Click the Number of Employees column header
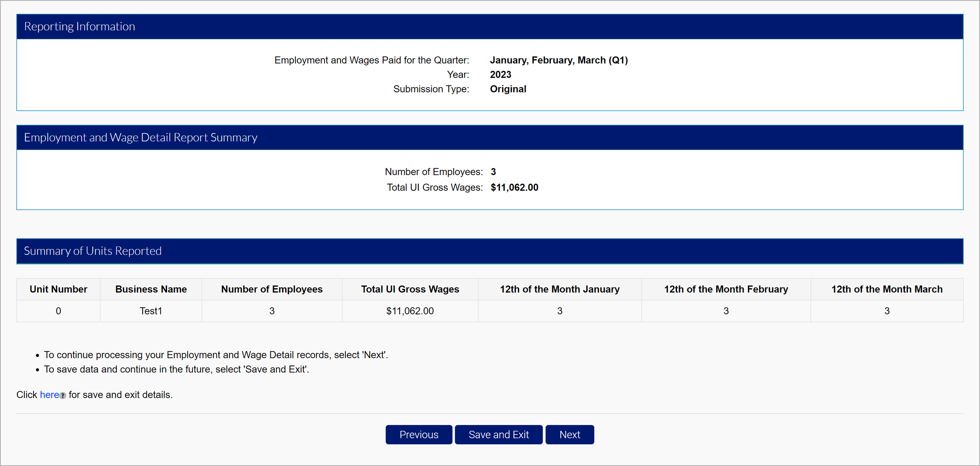This screenshot has width=980, height=466. pos(272,289)
